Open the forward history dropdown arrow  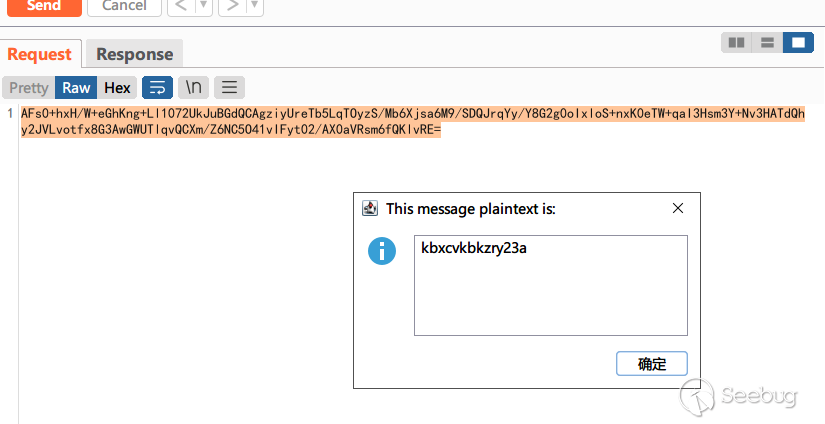(x=255, y=6)
